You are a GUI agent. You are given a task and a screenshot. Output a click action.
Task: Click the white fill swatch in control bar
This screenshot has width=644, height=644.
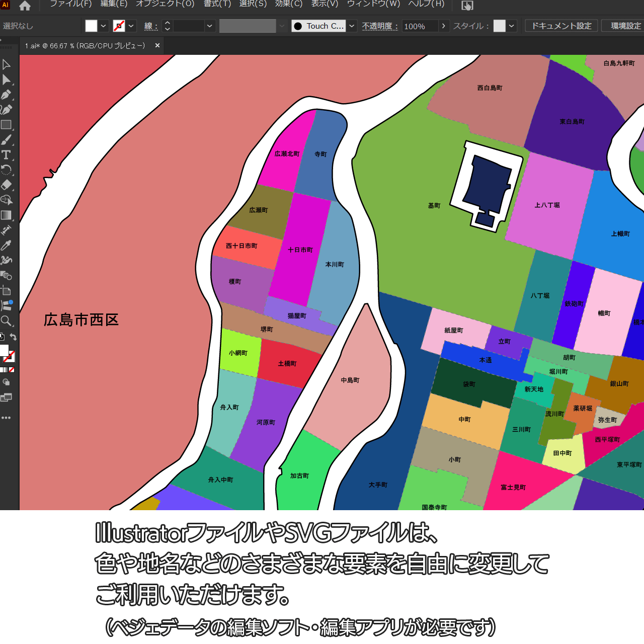[91, 26]
